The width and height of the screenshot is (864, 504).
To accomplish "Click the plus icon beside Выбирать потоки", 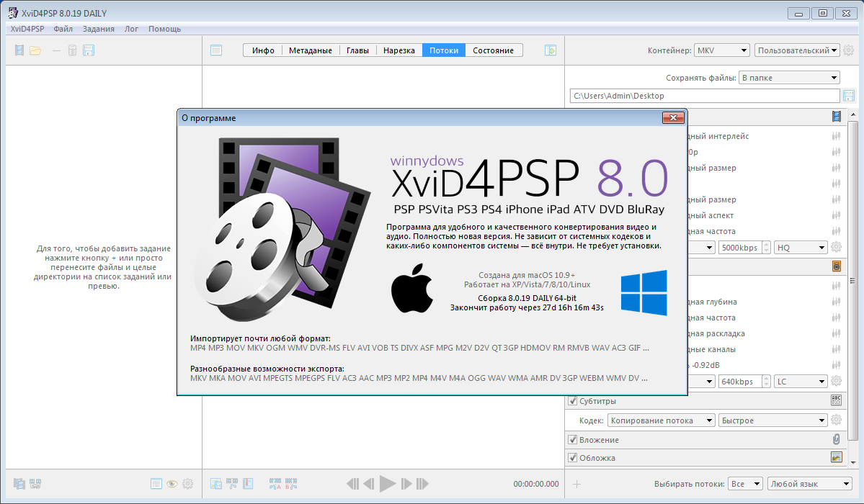I will click(x=577, y=484).
